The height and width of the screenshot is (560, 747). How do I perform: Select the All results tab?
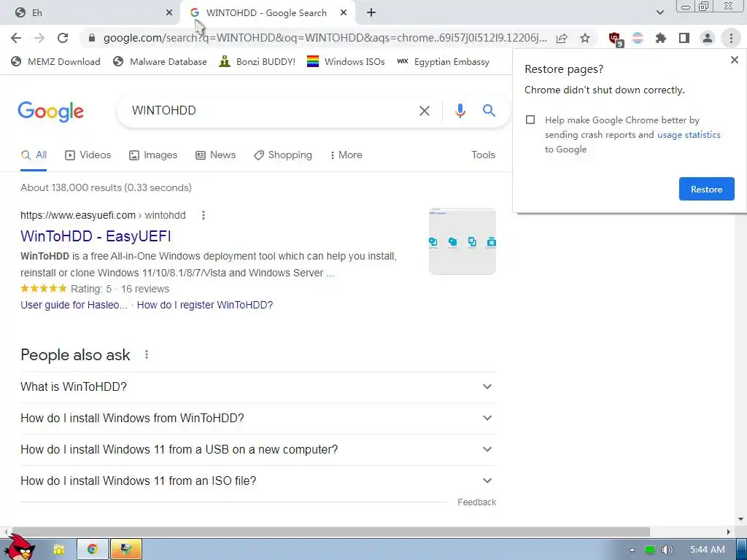(x=34, y=155)
